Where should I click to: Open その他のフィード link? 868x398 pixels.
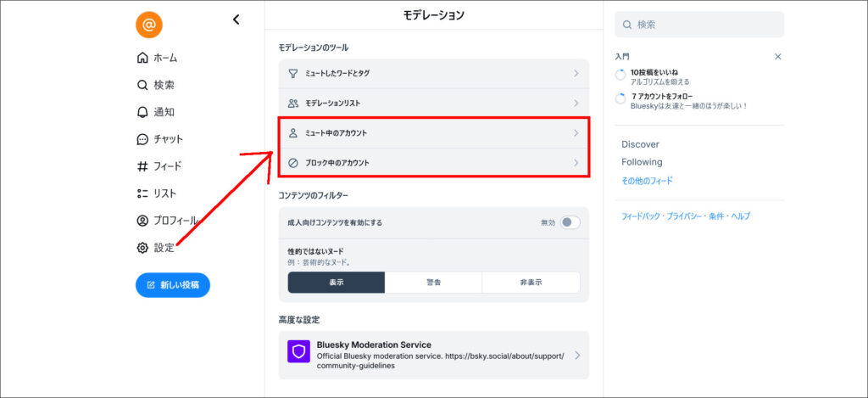[647, 181]
